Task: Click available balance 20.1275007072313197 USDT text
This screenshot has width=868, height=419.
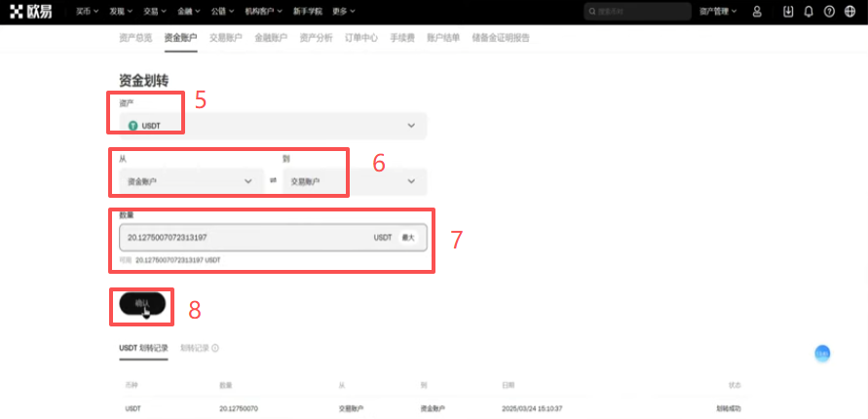Action: click(177, 259)
